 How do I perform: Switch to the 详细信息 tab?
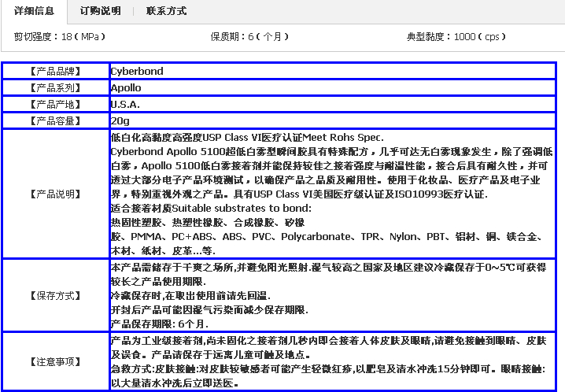pos(35,11)
